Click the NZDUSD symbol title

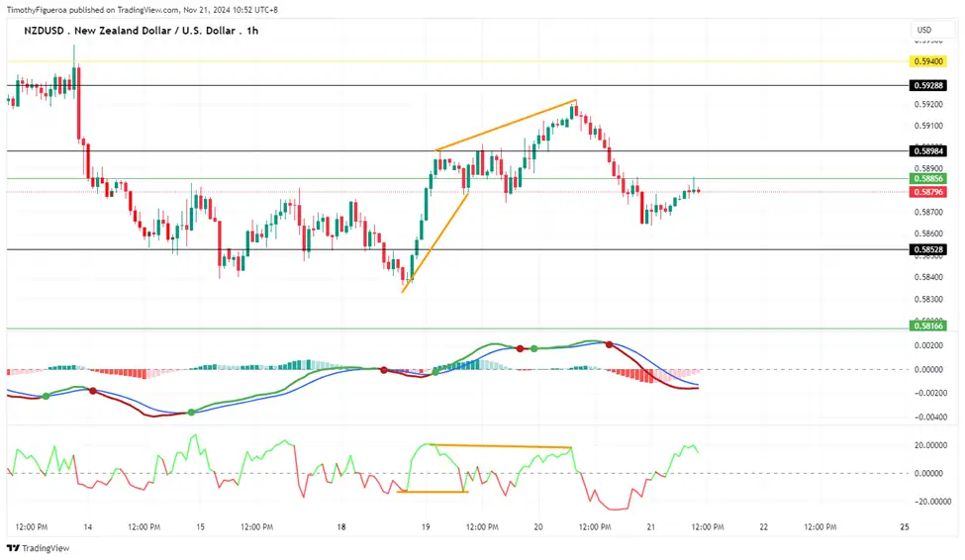(x=44, y=31)
